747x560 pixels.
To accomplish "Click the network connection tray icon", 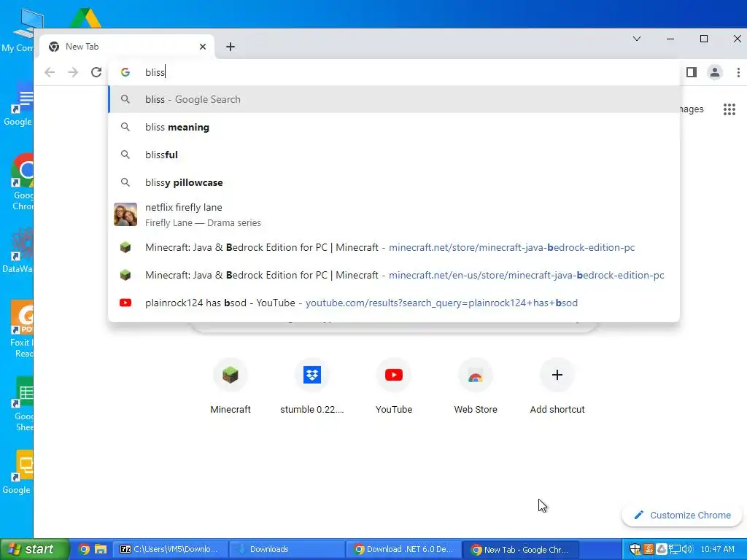I will click(675, 549).
